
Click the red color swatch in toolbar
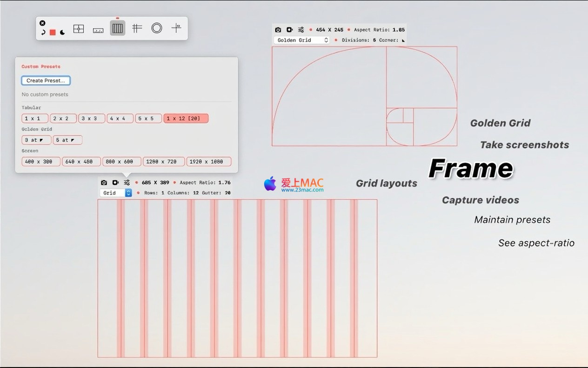(x=53, y=33)
